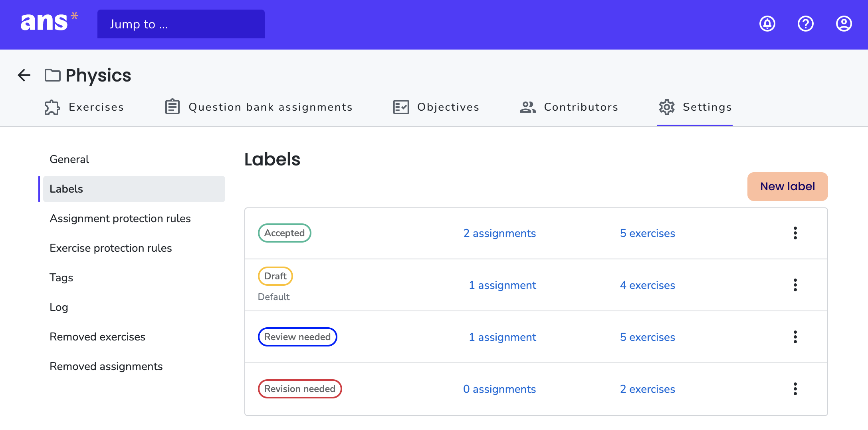Select Assignment protection rules in sidebar

click(x=120, y=219)
